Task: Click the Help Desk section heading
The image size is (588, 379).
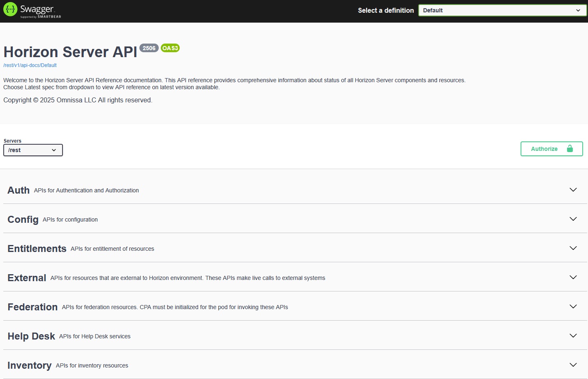Action: [x=31, y=336]
